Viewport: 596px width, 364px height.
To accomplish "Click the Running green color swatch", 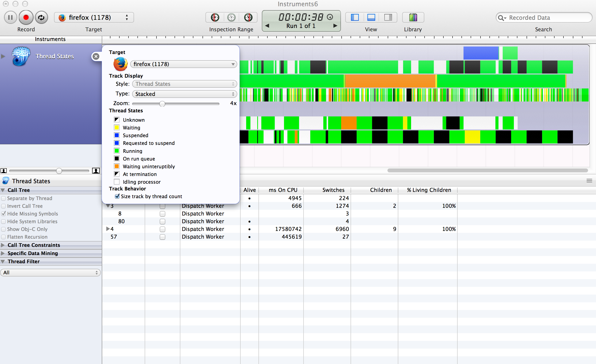I will point(117,151).
